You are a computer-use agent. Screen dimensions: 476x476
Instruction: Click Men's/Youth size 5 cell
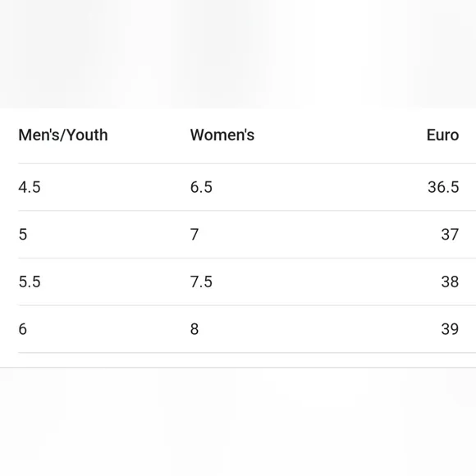[23, 235]
